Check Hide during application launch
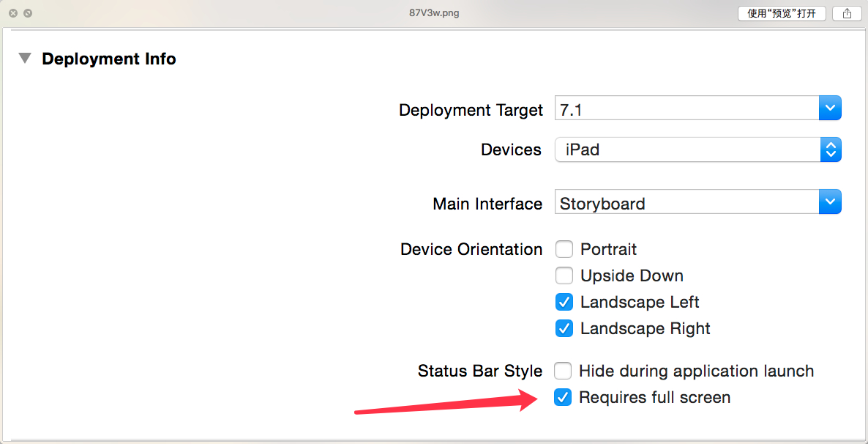This screenshot has width=868, height=444. coord(562,371)
